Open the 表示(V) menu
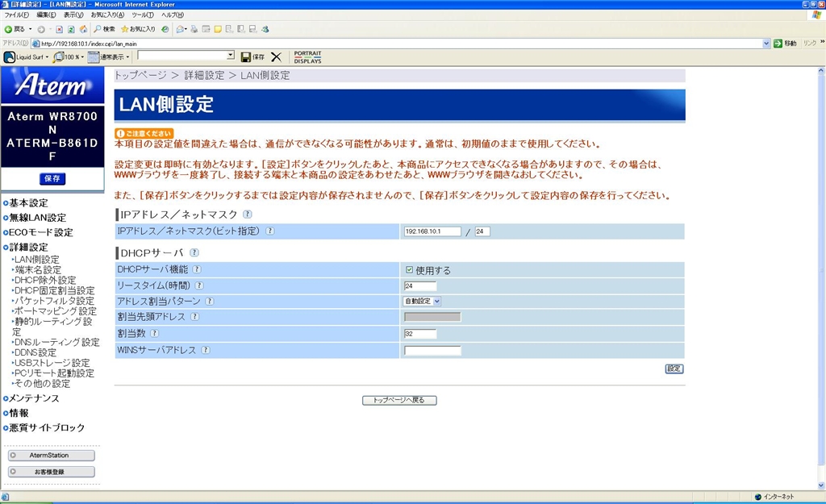 click(73, 15)
